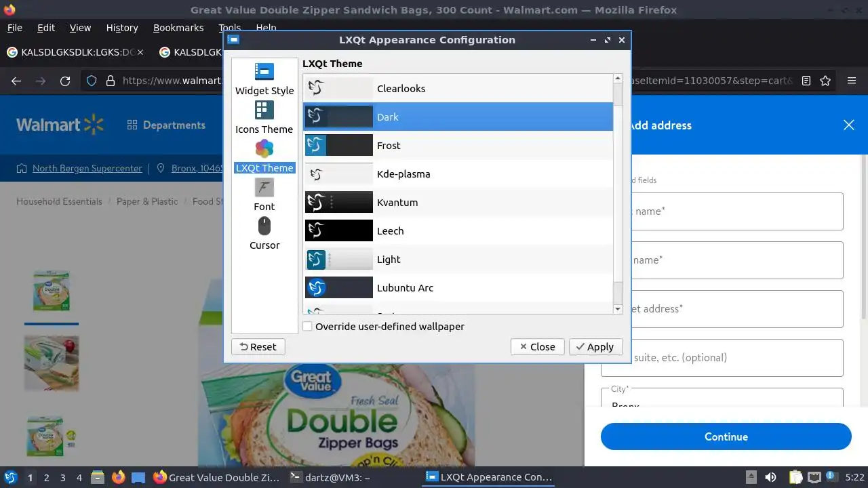The width and height of the screenshot is (868, 488).
Task: Open volume control in system tray
Action: (x=770, y=478)
